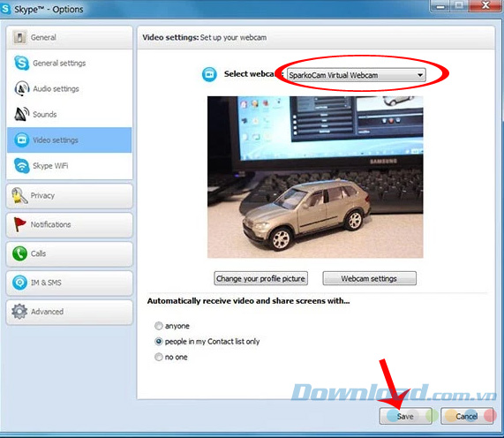Image resolution: width=504 pixels, height=438 pixels.
Task: Click the Calls green phone icon
Action: [x=19, y=253]
